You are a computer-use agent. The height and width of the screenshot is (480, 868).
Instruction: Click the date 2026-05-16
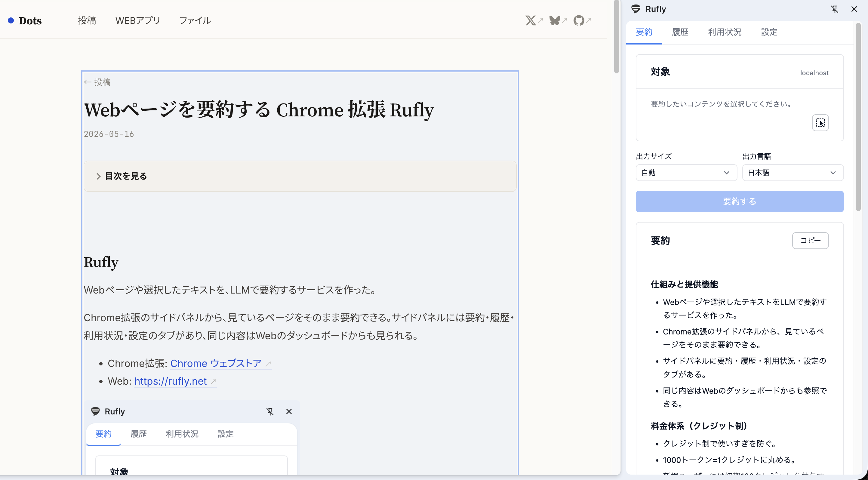[109, 134]
